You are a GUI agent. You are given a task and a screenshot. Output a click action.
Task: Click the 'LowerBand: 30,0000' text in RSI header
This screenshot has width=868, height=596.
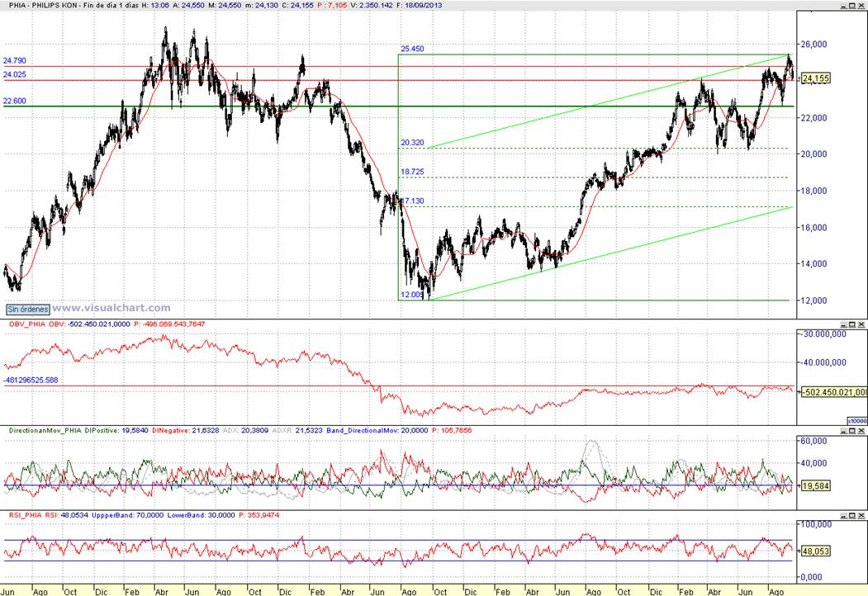click(x=202, y=515)
